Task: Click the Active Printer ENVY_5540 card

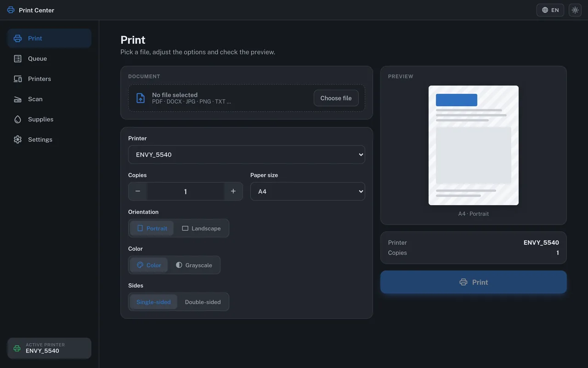Action: click(x=49, y=348)
